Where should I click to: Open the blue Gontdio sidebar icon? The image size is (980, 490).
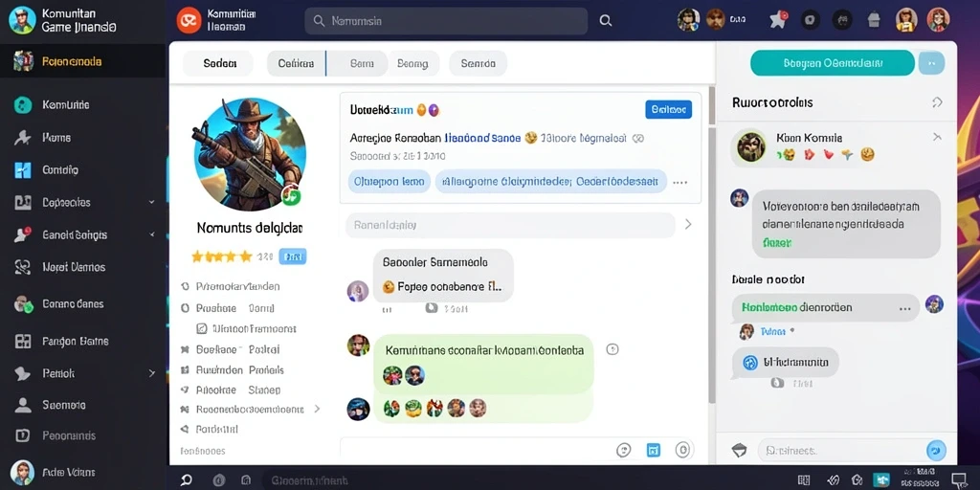[x=23, y=170]
